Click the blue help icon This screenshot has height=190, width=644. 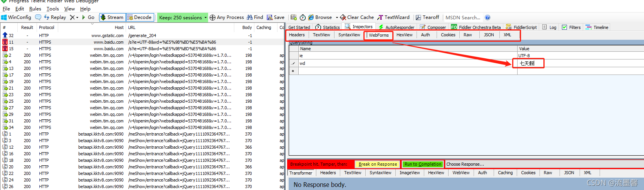pos(488,17)
